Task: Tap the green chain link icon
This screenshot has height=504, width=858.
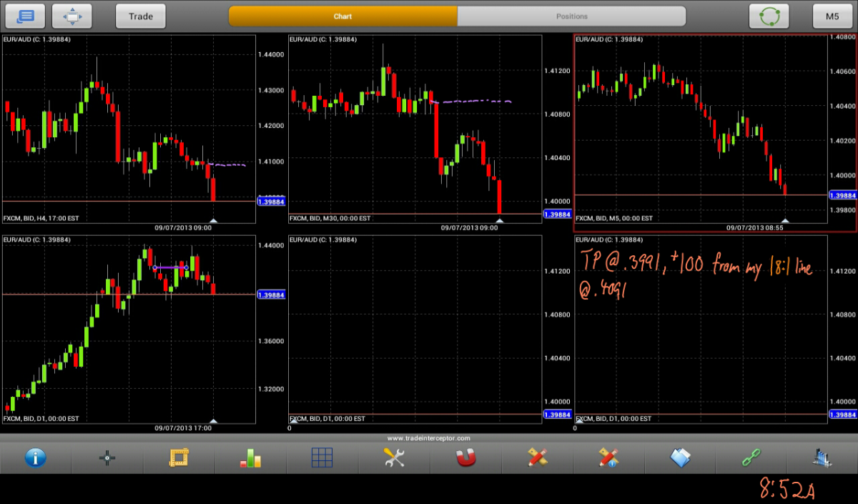Action: (751, 458)
